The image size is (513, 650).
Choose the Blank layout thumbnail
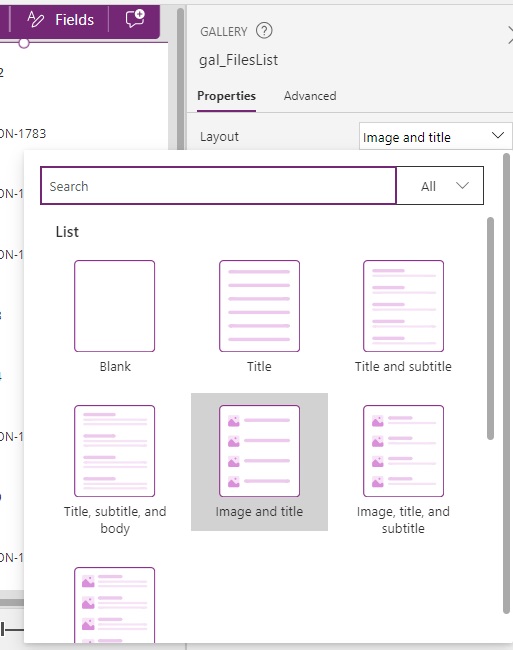tap(115, 306)
